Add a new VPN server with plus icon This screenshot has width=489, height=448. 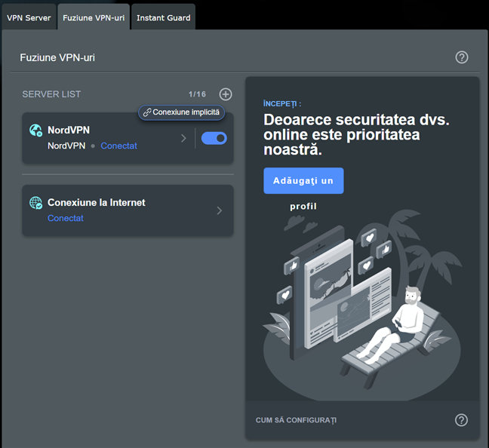[225, 94]
